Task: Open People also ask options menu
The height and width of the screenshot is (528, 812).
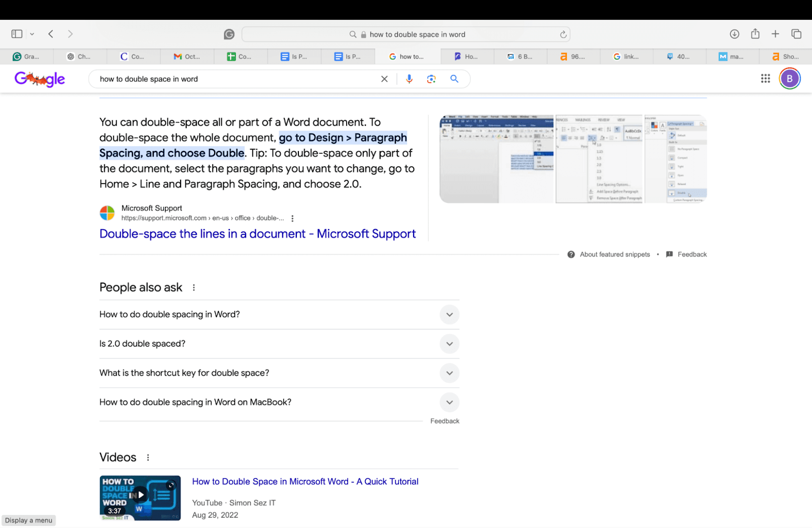Action: click(x=194, y=288)
